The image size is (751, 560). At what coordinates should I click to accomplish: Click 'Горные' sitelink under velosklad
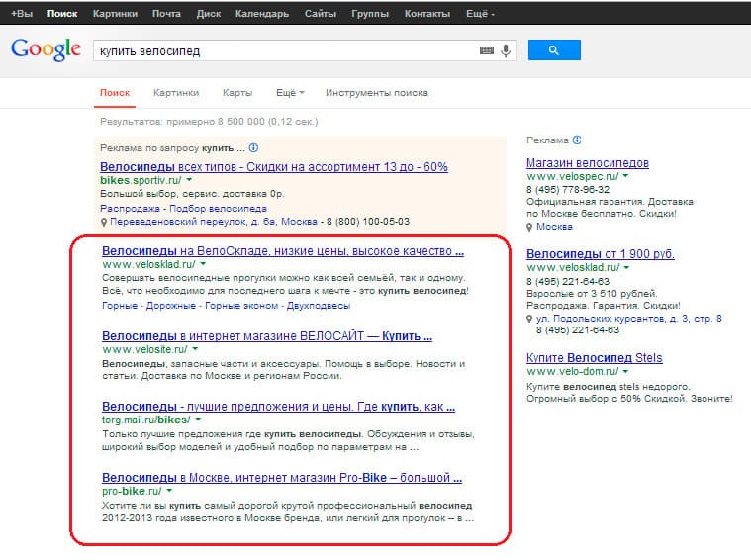pos(120,306)
